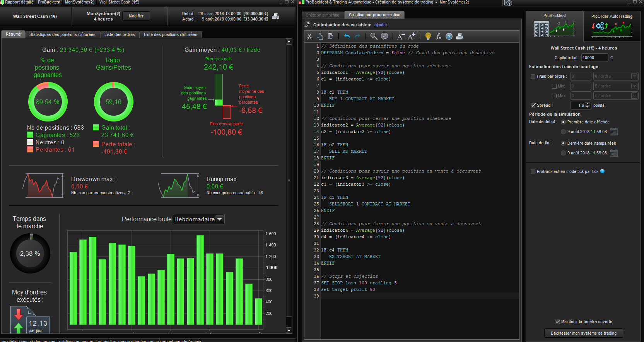Open the end date calendar picker
Screen dimensions: 644x342
pos(614,153)
